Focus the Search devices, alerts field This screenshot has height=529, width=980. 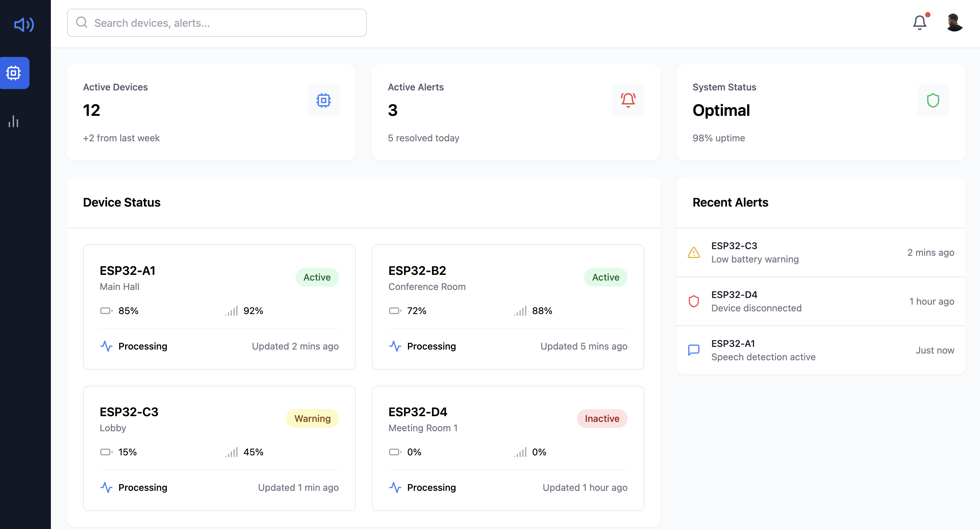(x=217, y=23)
